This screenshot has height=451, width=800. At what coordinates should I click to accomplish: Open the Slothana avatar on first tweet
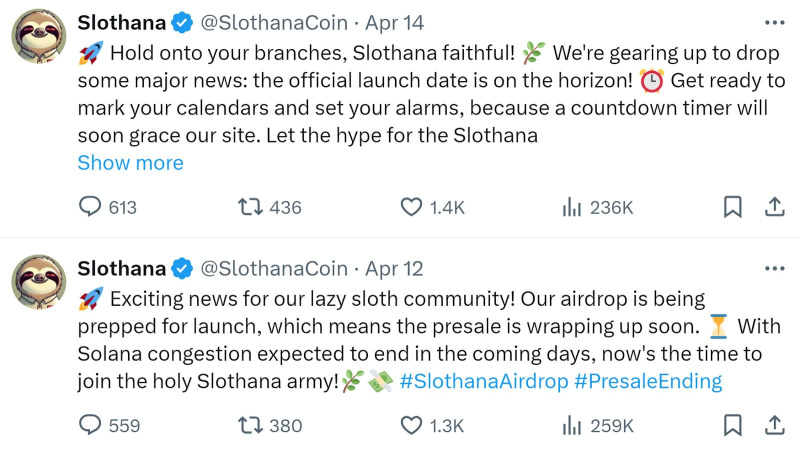coord(38,35)
